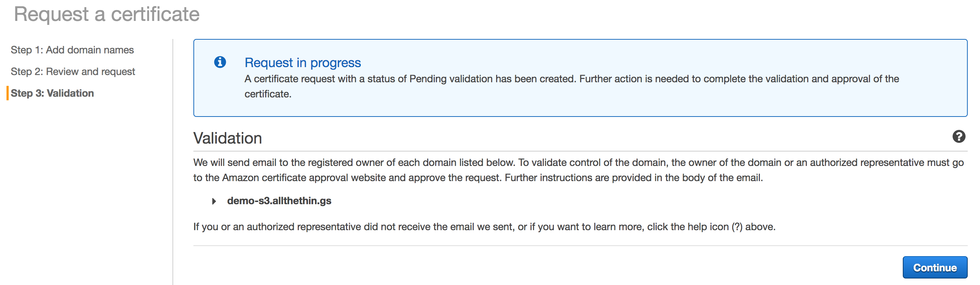Screen dimensions: 980x285
Task: Click the Request in progress heading
Action: [302, 62]
